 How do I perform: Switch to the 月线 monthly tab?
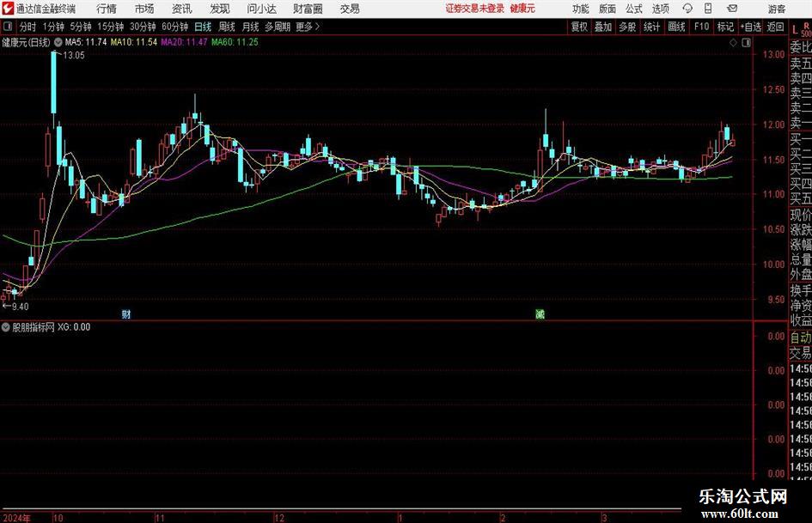(251, 27)
